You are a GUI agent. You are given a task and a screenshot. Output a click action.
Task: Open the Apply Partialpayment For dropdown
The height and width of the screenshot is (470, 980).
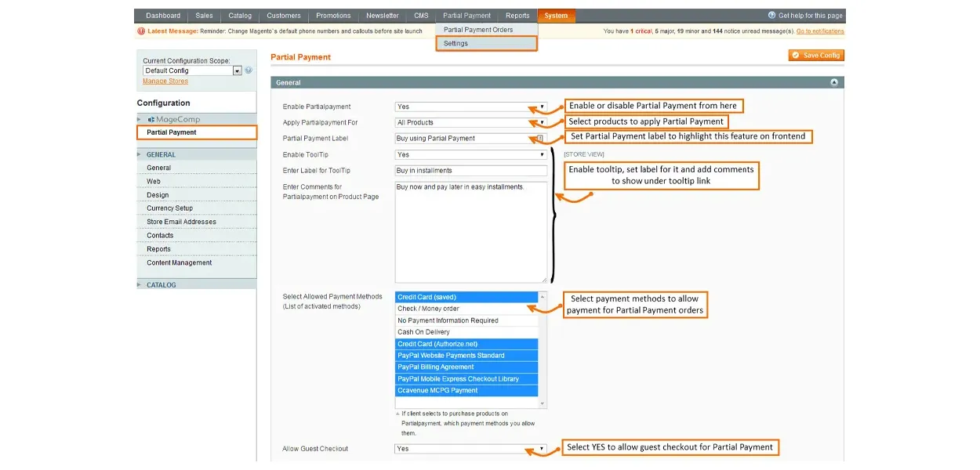[x=470, y=122]
